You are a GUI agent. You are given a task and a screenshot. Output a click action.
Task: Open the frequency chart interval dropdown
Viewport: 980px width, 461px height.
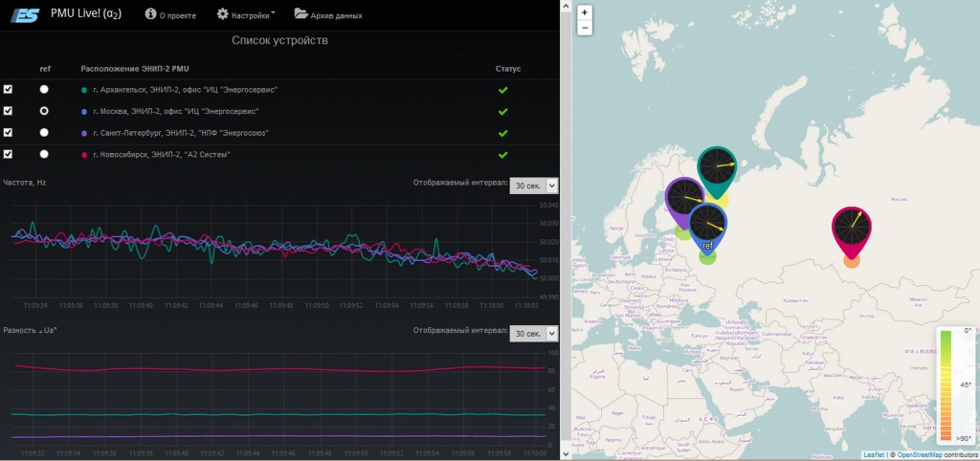[x=533, y=186]
